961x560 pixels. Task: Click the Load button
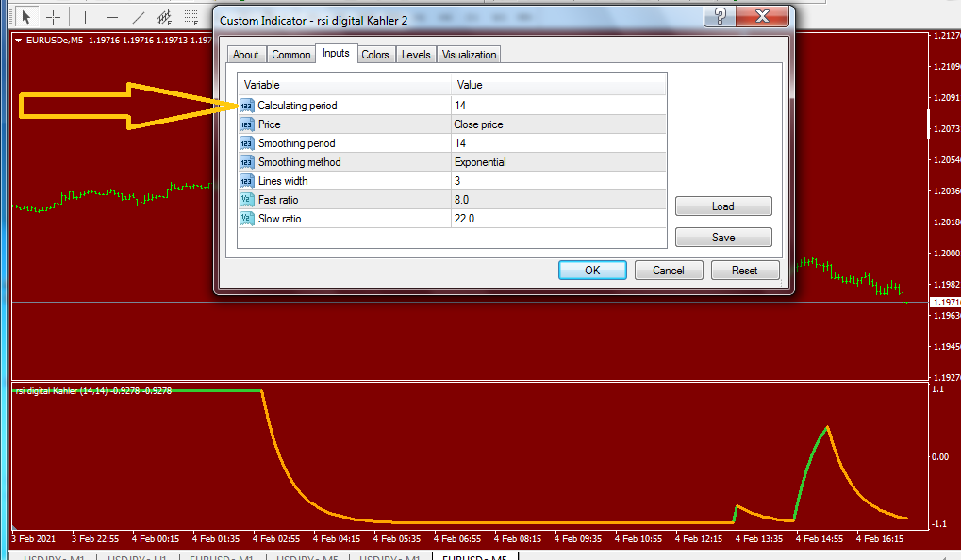723,206
